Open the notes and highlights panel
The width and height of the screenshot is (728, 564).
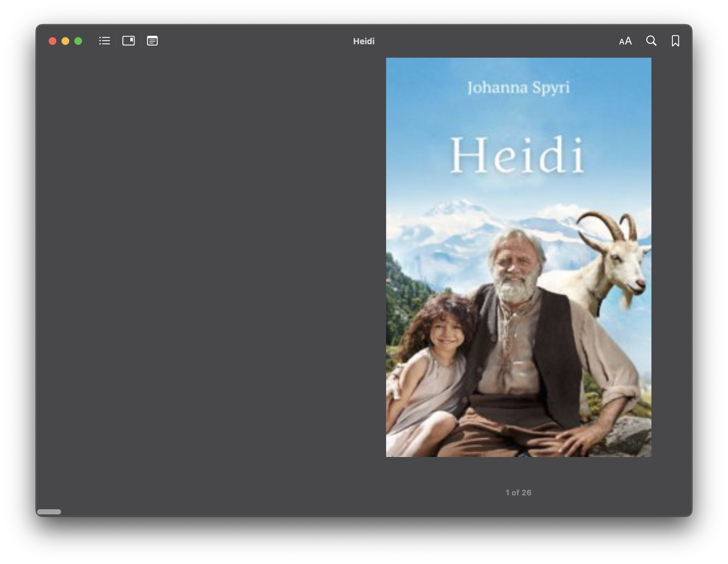(x=152, y=41)
